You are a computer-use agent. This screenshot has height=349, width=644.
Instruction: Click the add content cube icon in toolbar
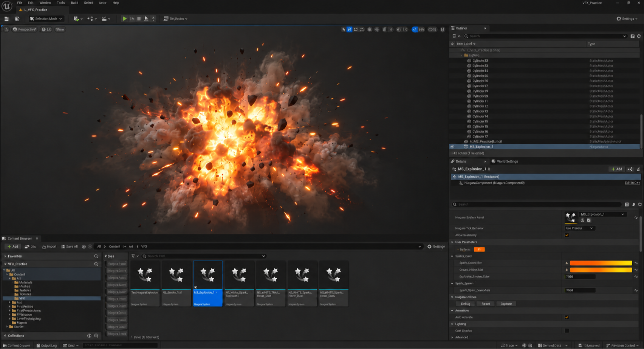pyautogui.click(x=76, y=19)
